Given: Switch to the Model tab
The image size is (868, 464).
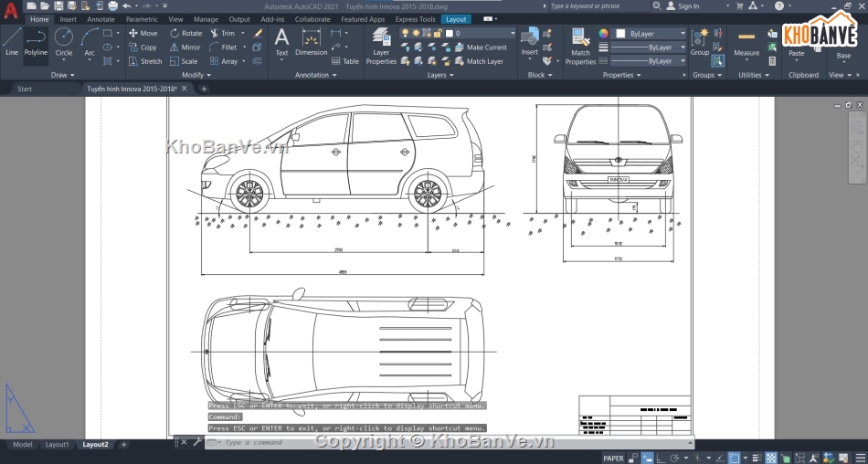Looking at the screenshot, I should [22, 445].
